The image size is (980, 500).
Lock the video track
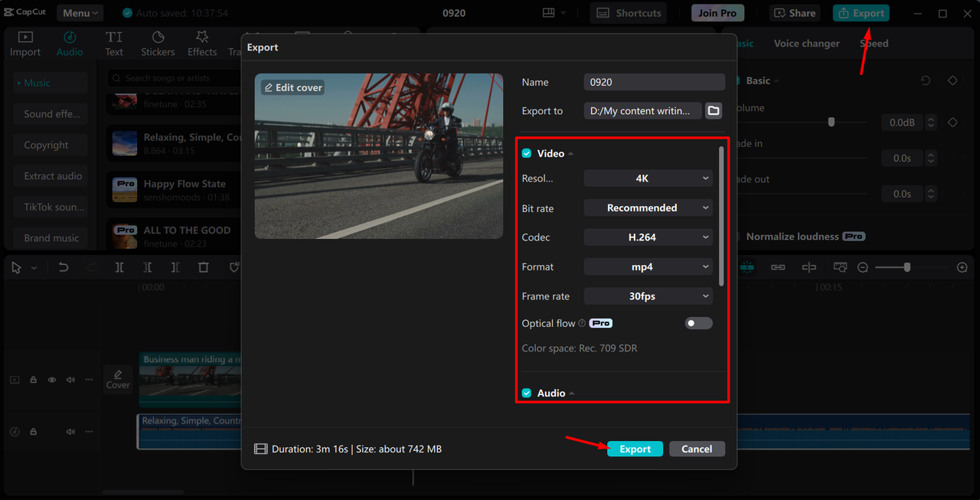[34, 380]
